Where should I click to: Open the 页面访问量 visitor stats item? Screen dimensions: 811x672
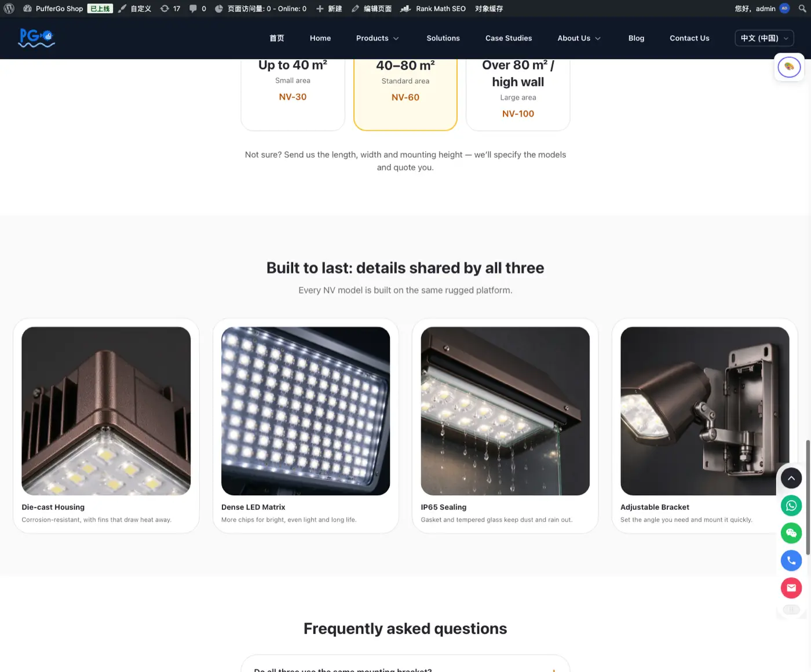[x=260, y=9]
